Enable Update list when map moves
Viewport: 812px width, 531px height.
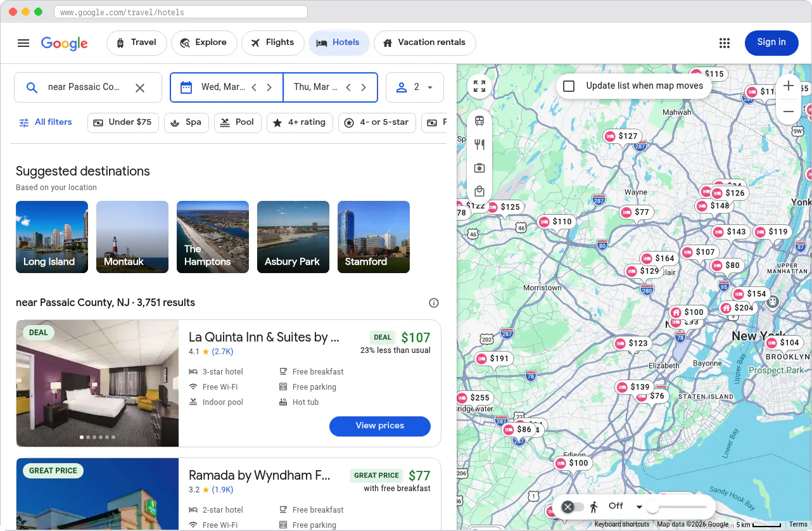point(568,86)
